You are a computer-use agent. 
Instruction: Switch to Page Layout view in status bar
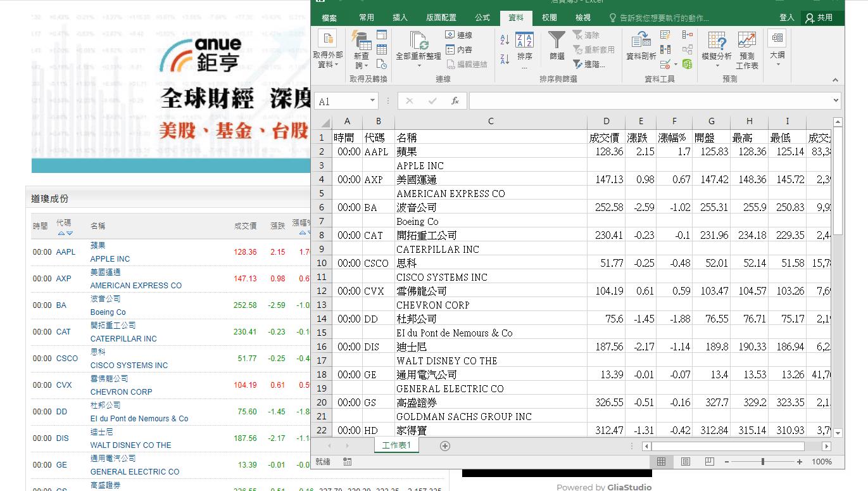click(x=685, y=462)
